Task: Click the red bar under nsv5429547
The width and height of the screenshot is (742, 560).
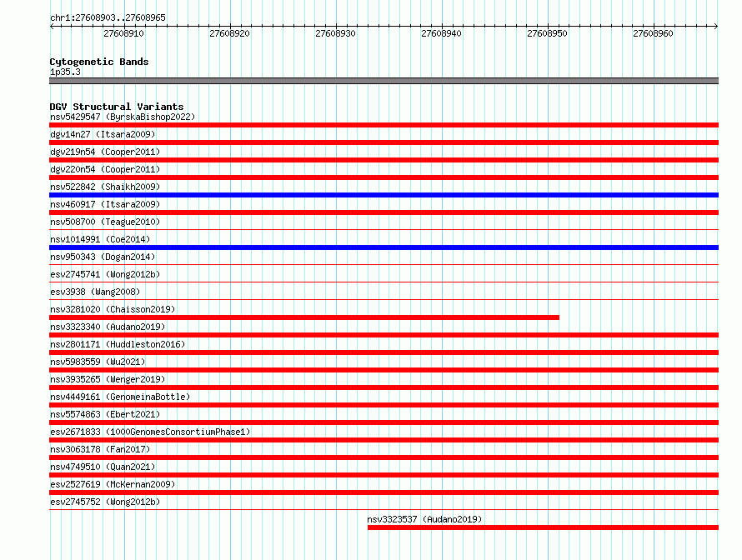Action: (x=384, y=125)
